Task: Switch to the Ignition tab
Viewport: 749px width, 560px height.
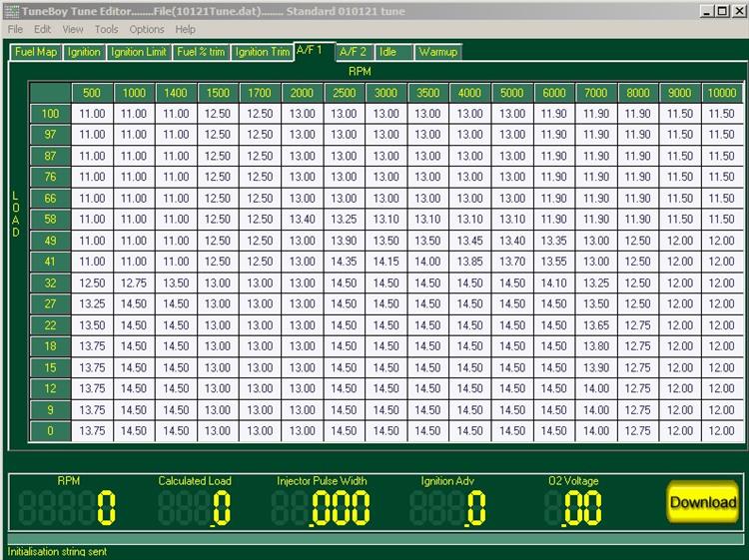Action: 84,52
